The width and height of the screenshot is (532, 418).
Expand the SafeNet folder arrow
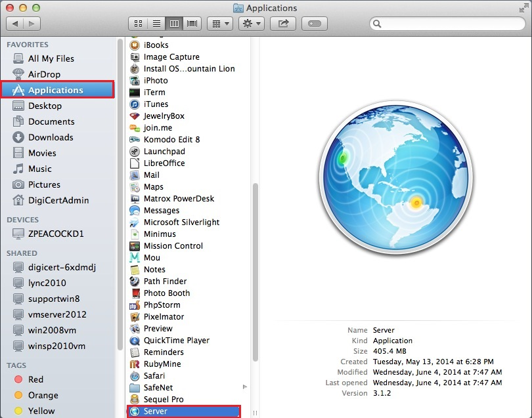click(244, 387)
